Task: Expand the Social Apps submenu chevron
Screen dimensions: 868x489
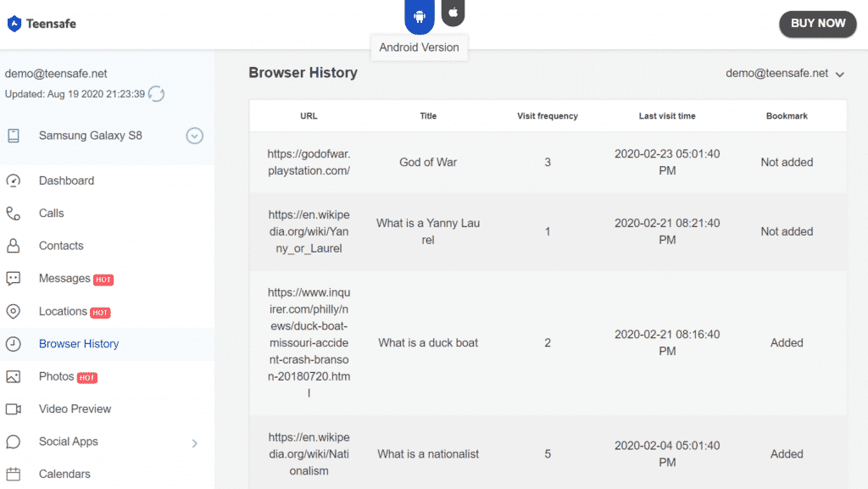Action: click(x=195, y=442)
